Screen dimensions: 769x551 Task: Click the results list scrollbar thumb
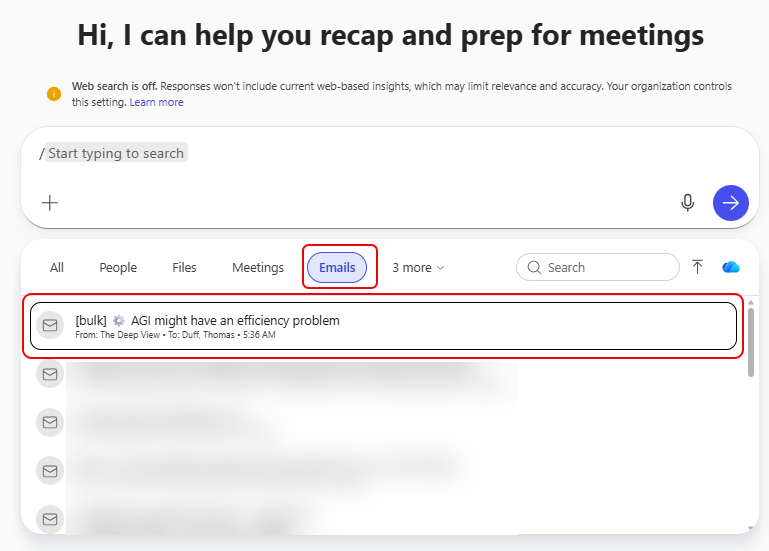(751, 343)
